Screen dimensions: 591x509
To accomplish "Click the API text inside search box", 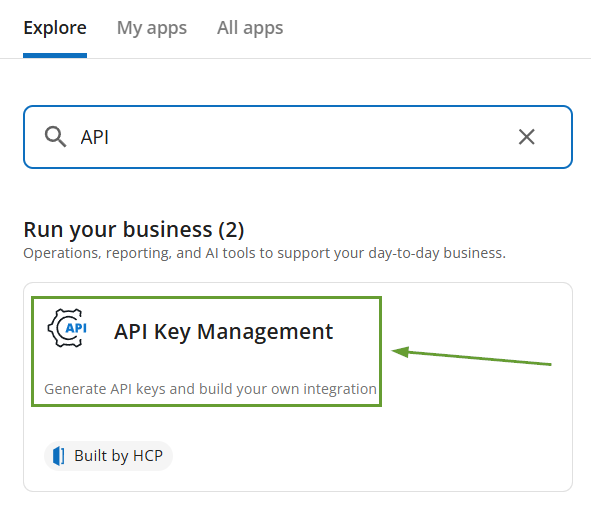I will click(x=95, y=137).
